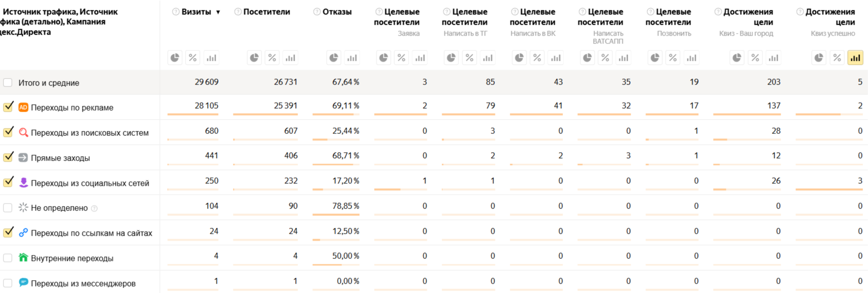Click the Прямые заходы row label
Screen dimensions: 868x293
click(60, 158)
